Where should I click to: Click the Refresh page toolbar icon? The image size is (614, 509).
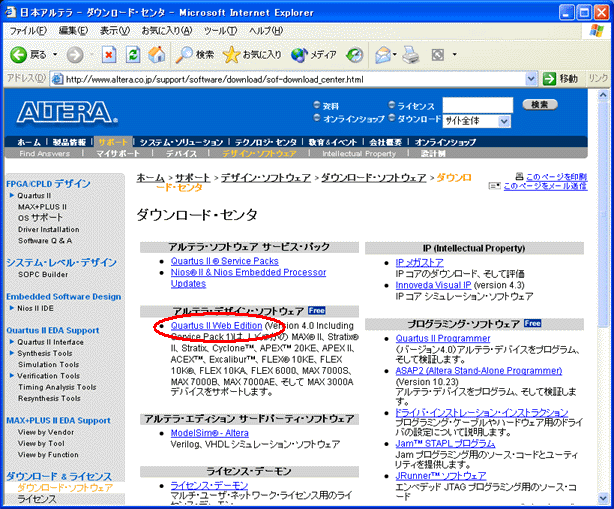click(x=132, y=54)
